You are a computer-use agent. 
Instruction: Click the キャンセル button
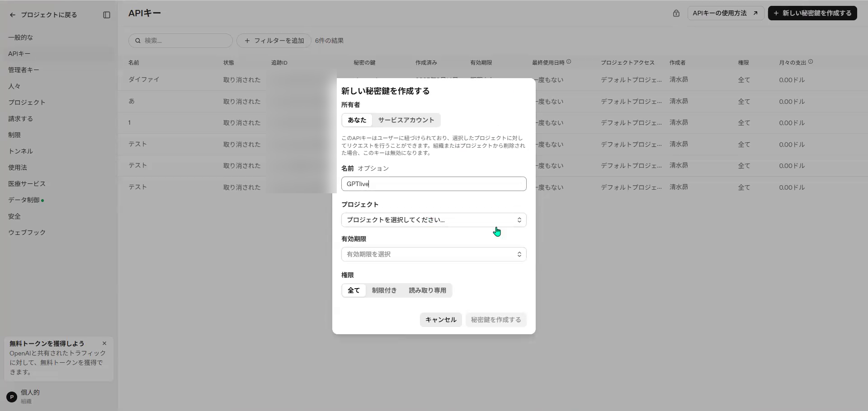(x=441, y=320)
